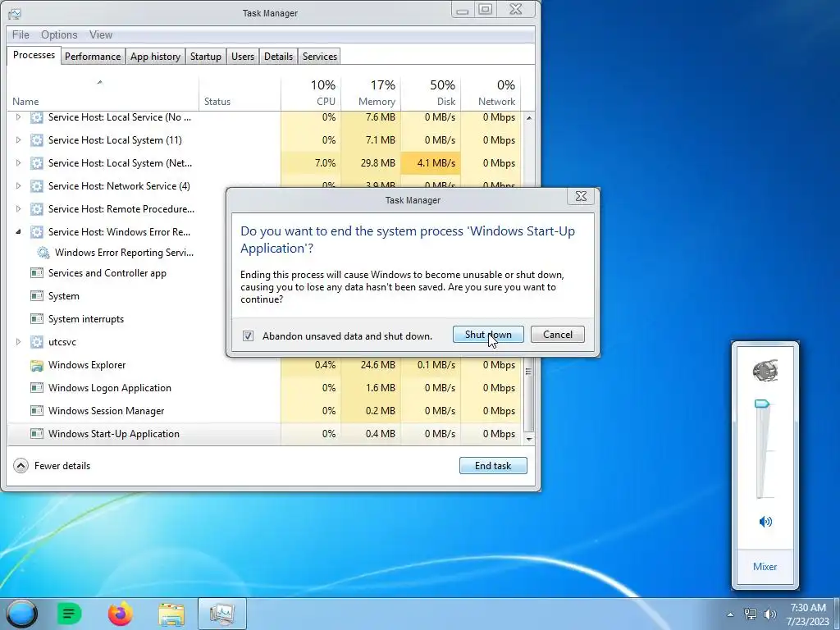Click the Status column header

[x=240, y=92]
